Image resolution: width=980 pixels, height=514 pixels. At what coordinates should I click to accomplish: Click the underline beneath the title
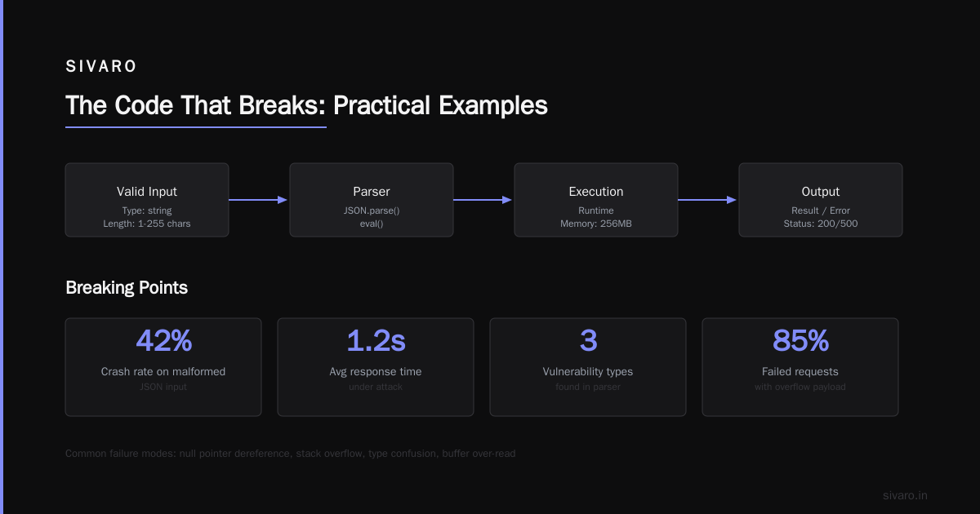pyautogui.click(x=196, y=127)
